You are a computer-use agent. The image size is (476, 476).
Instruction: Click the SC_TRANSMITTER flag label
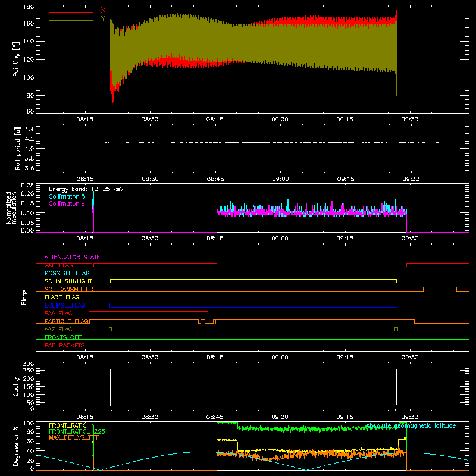point(69,289)
